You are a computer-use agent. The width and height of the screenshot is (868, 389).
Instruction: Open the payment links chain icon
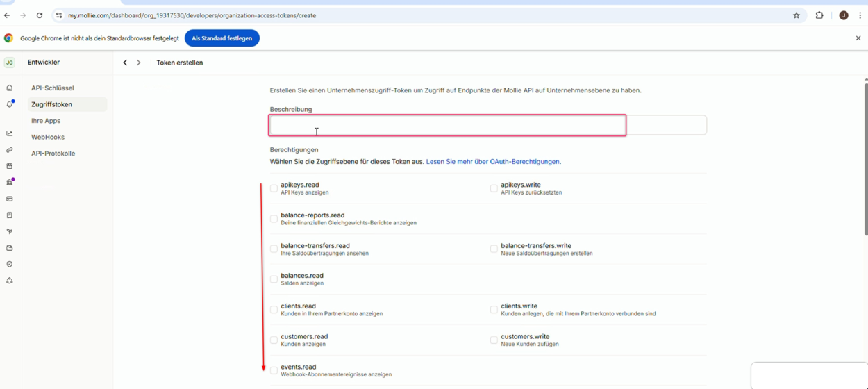coord(10,150)
